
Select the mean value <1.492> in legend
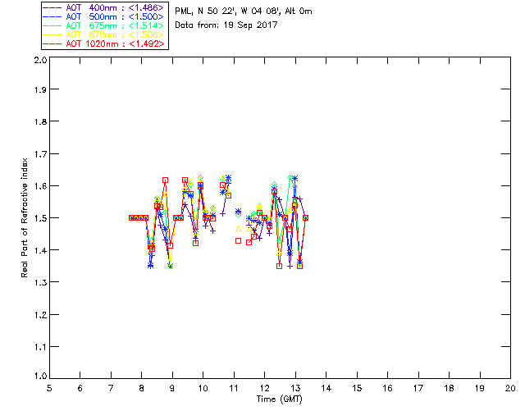coord(146,43)
